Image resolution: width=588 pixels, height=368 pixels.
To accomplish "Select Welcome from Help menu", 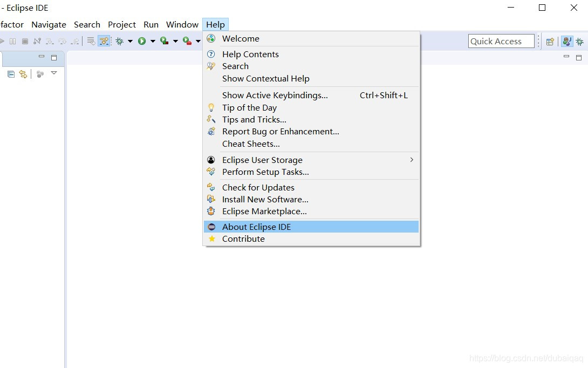I will pyautogui.click(x=311, y=39).
